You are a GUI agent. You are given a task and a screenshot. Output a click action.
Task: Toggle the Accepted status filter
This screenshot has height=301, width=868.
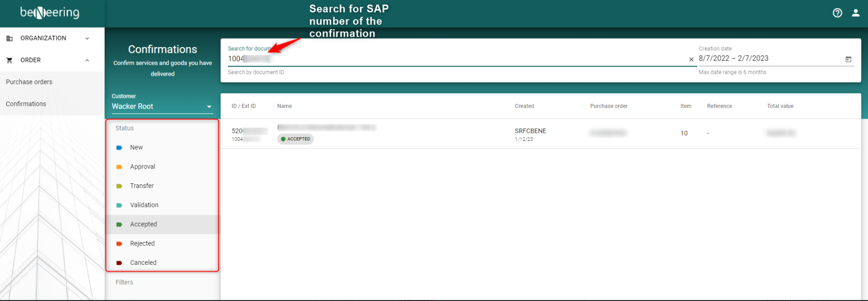(143, 224)
